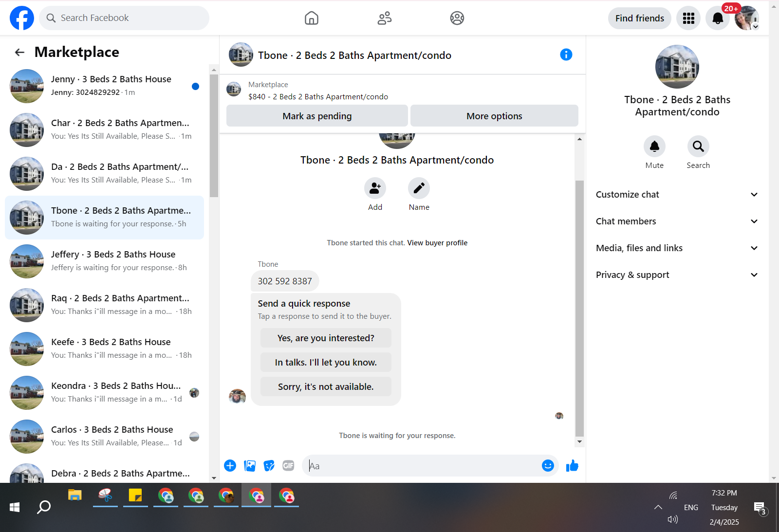
Task: Click Find friends button
Action: click(x=639, y=18)
